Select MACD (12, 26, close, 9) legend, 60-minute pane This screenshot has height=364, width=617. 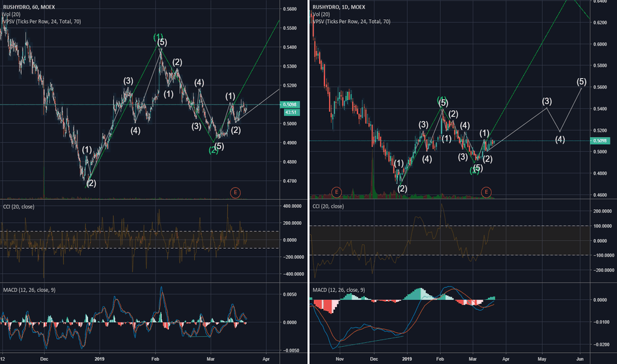(29, 290)
